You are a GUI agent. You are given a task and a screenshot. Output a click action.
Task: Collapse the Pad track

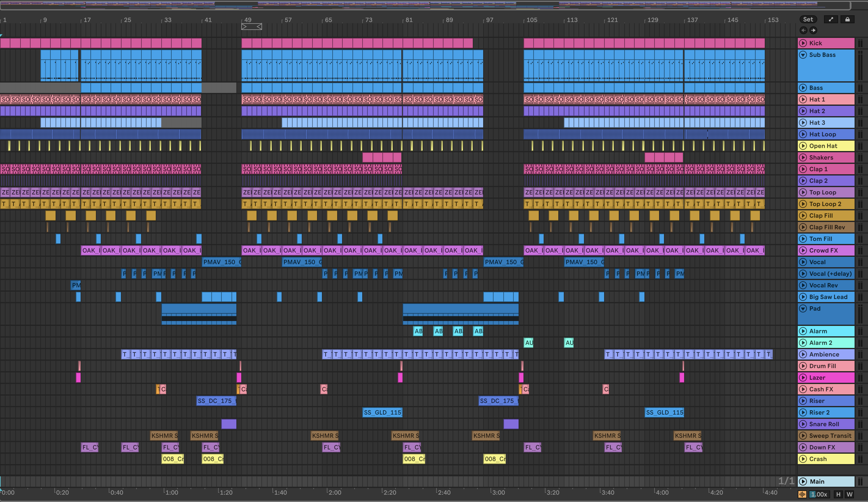tap(803, 308)
